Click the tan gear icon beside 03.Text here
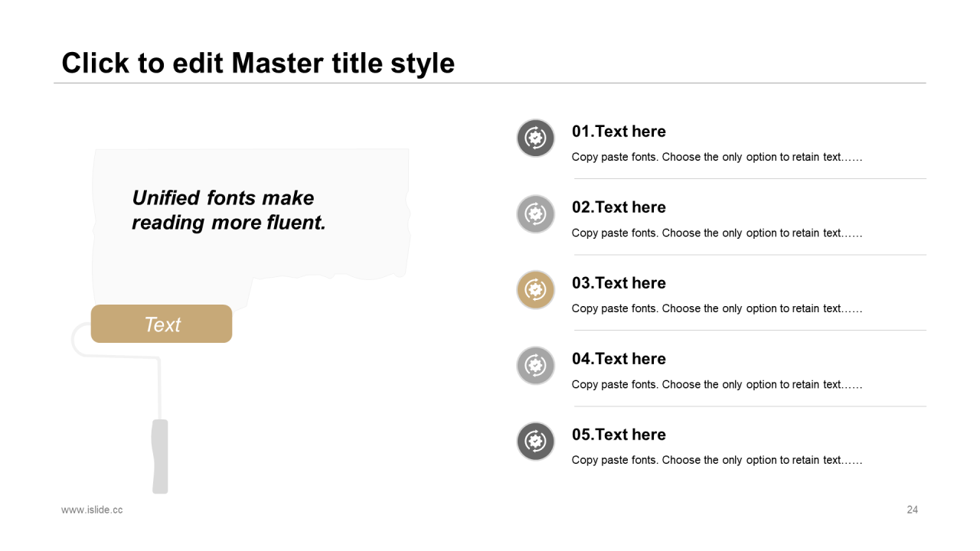 click(x=535, y=290)
